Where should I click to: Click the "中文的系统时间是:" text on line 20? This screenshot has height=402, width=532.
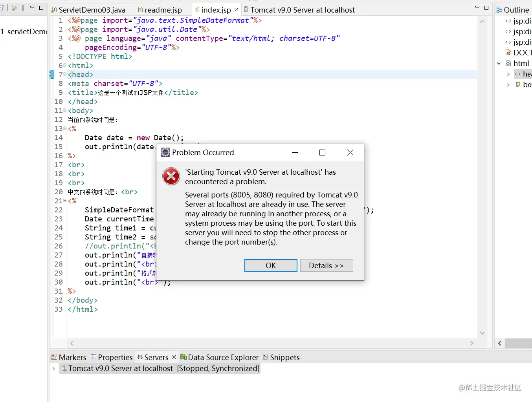pos(93,192)
